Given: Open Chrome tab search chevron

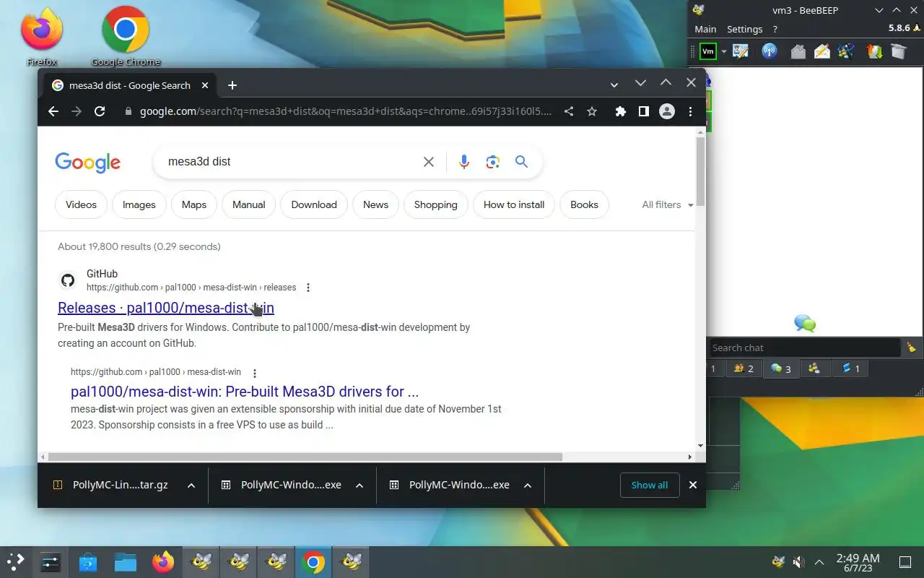Looking at the screenshot, I should click(x=614, y=85).
